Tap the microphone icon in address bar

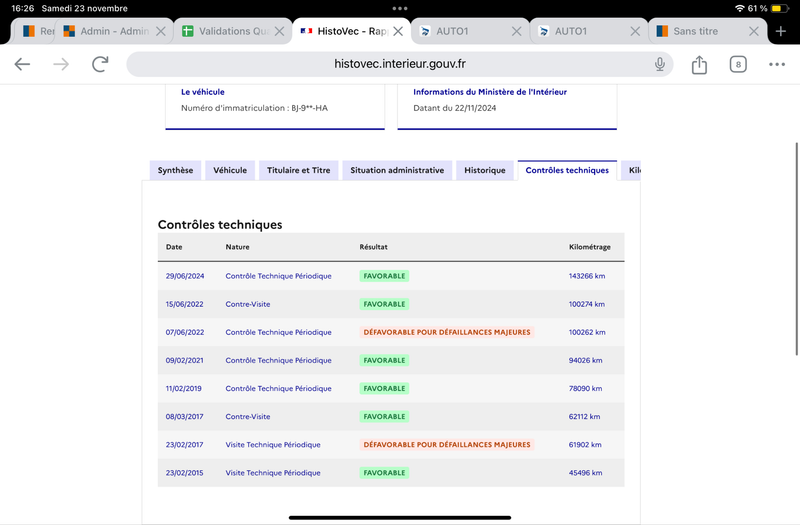(x=660, y=64)
